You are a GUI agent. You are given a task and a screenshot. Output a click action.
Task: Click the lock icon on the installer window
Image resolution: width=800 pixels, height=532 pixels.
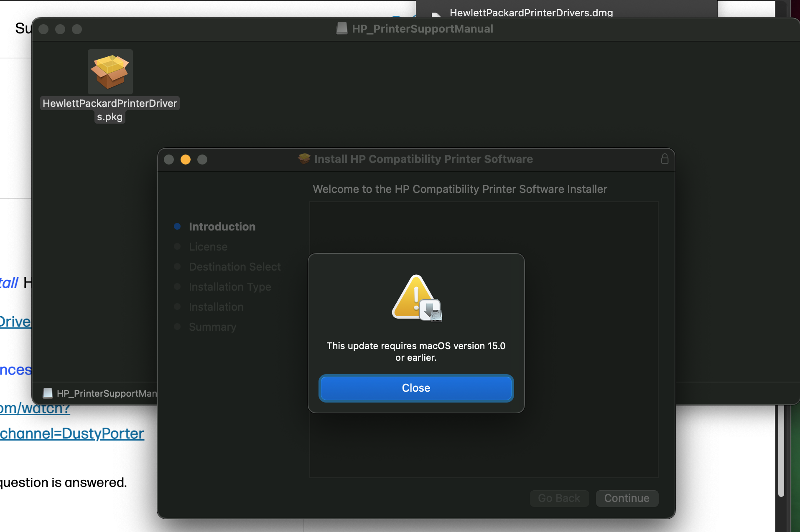(664, 159)
